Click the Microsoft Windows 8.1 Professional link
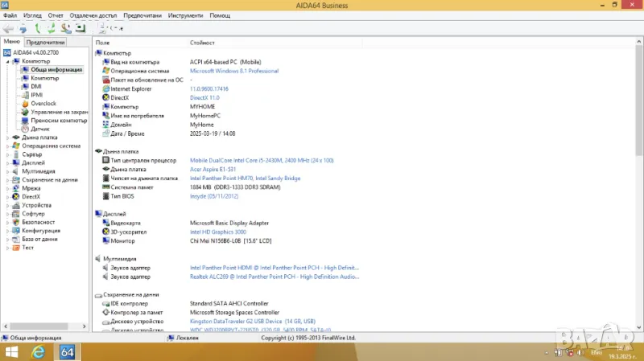Image resolution: width=644 pixels, height=361 pixels. [x=233, y=71]
